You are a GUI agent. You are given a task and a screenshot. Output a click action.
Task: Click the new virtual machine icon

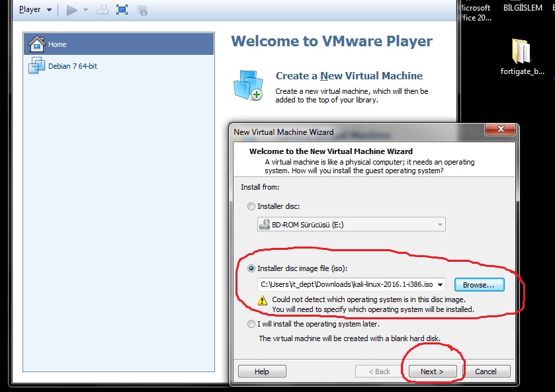[248, 85]
